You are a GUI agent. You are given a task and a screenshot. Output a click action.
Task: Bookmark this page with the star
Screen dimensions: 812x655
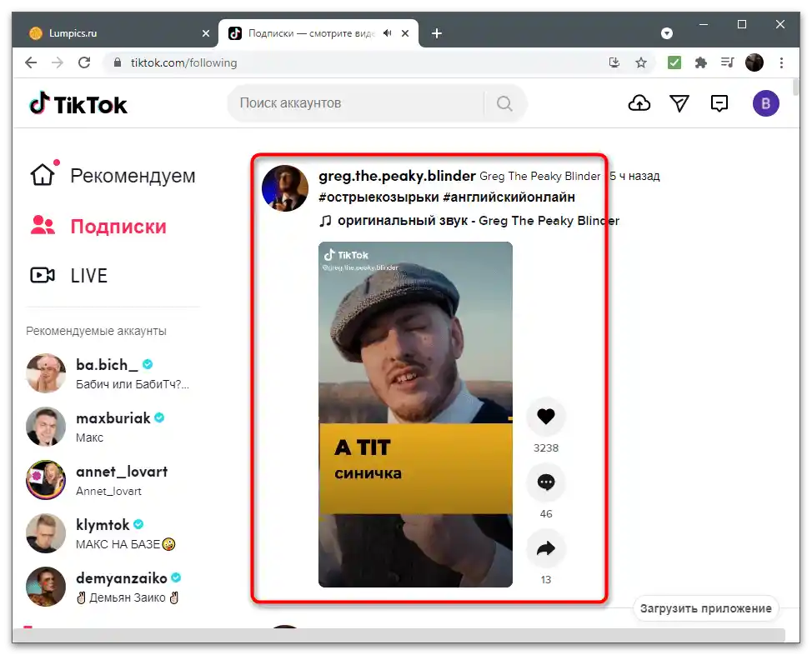point(641,62)
